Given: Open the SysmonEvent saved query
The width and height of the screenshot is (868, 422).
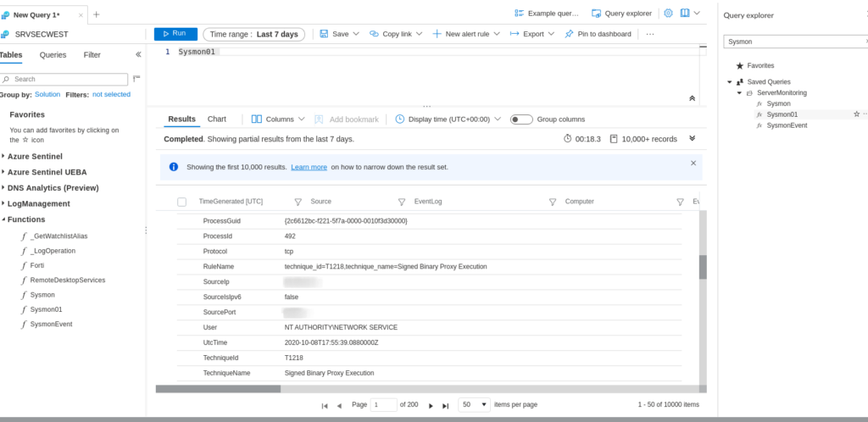Looking at the screenshot, I should pyautogui.click(x=787, y=125).
